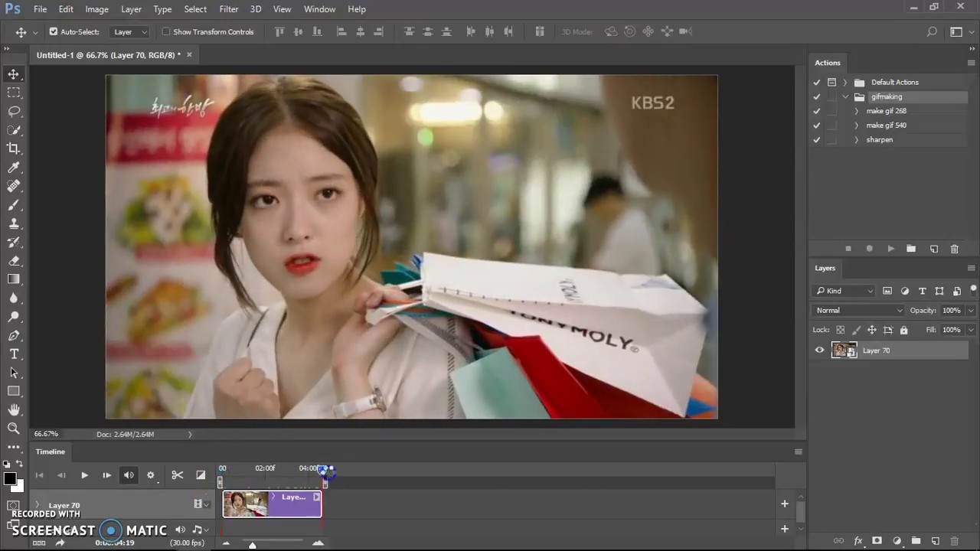Image resolution: width=980 pixels, height=551 pixels.
Task: Expand Layer 70 track in timeline
Action: 38,505
